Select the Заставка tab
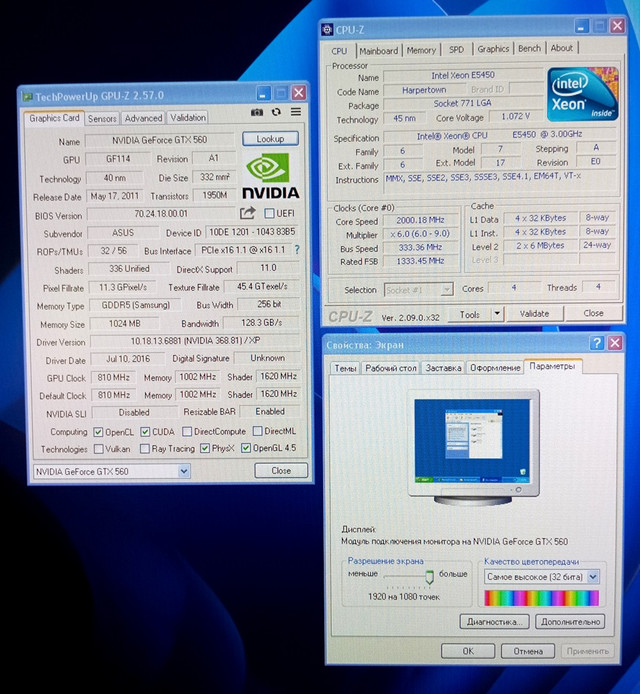The image size is (640, 694). (443, 368)
